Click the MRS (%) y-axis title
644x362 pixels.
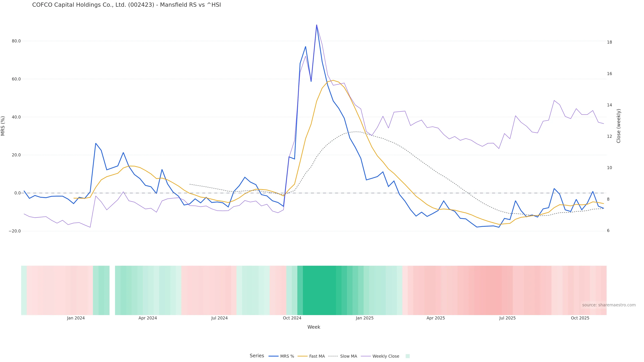(x=3, y=126)
